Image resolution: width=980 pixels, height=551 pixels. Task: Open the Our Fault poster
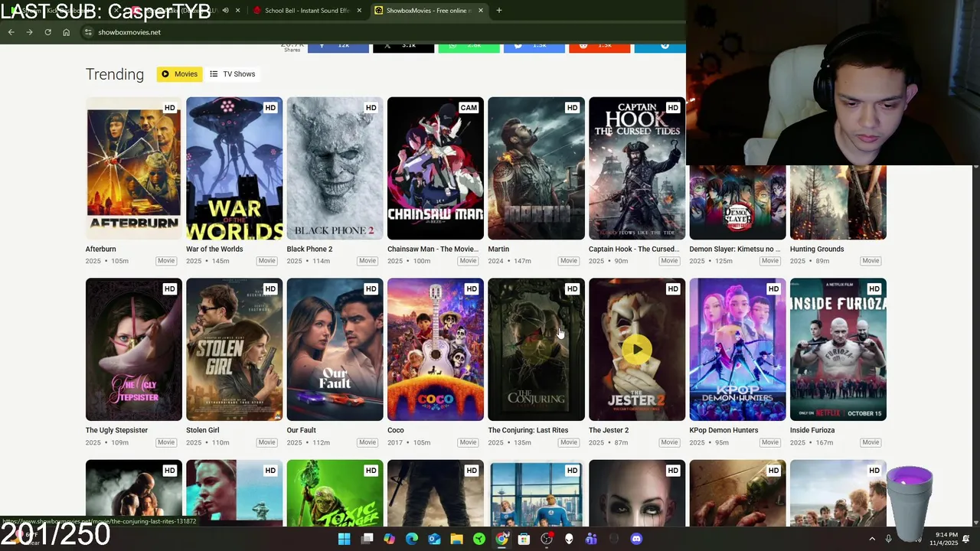click(x=335, y=350)
